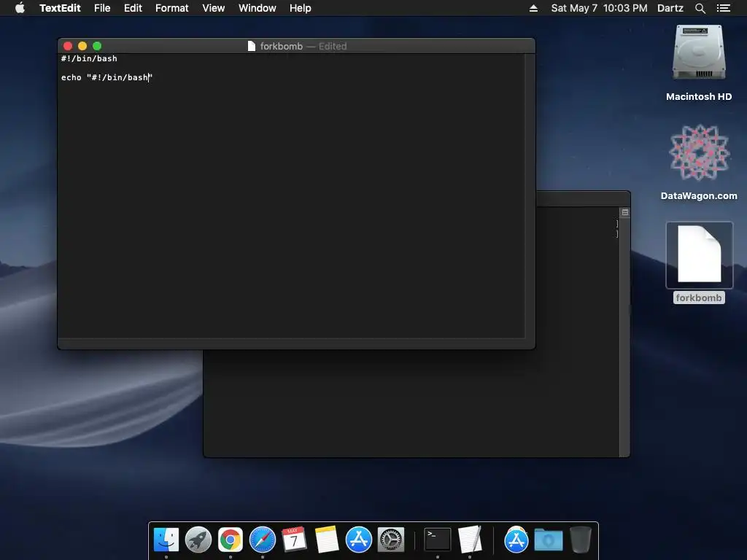Open the Help menu
This screenshot has height=560, width=747.
pyautogui.click(x=300, y=8)
